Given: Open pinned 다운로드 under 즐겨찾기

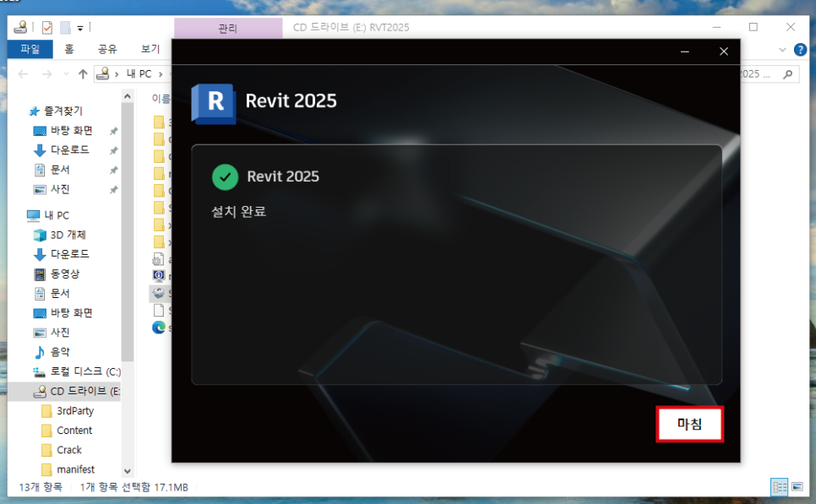Looking at the screenshot, I should coord(70,149).
